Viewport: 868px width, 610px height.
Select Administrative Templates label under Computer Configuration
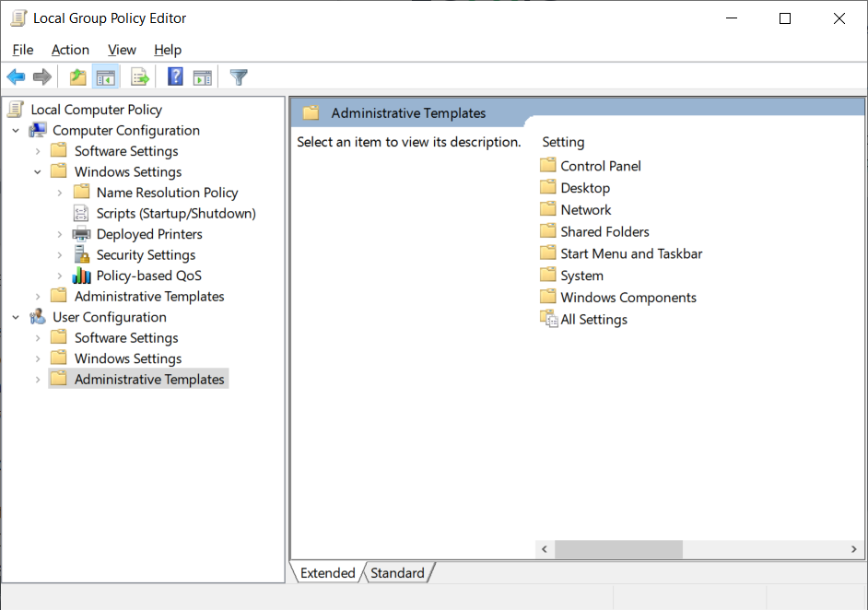[149, 296]
